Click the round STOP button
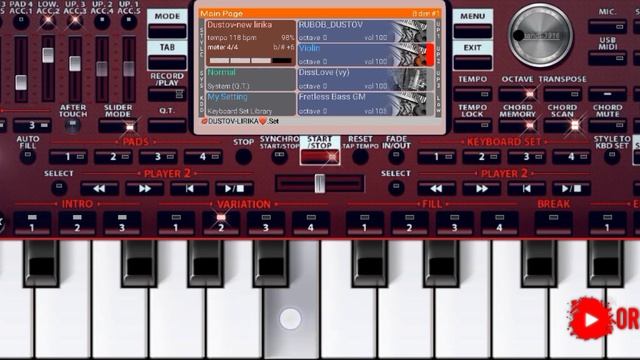 point(243,157)
